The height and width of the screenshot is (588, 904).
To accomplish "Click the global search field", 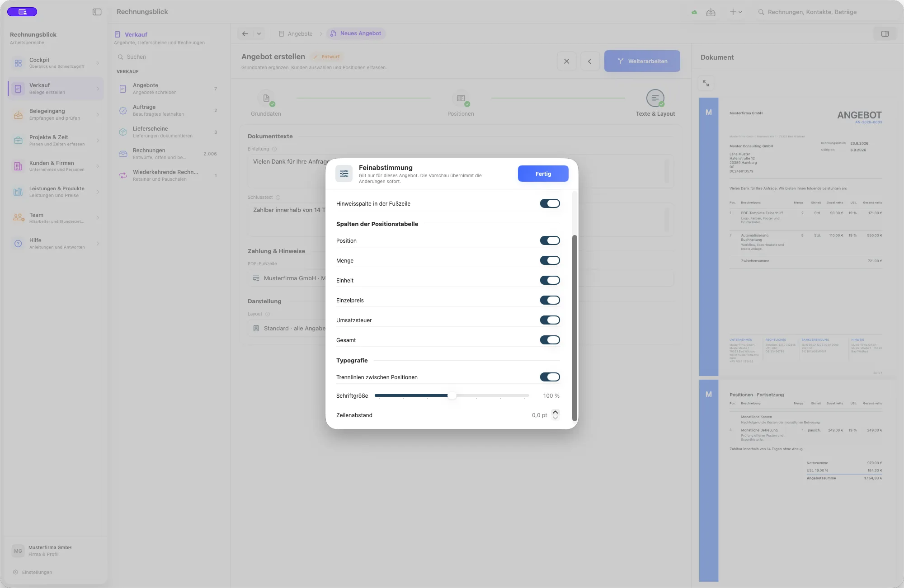I will click(825, 12).
